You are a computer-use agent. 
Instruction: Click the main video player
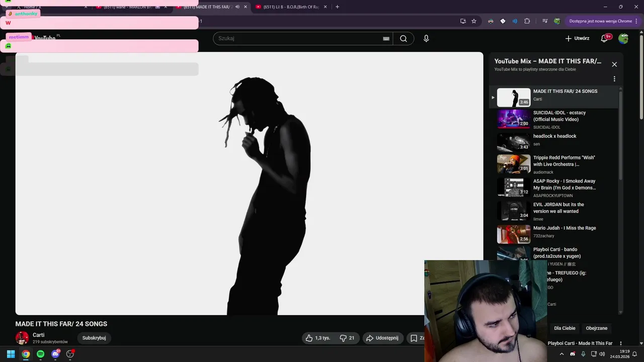tap(249, 184)
